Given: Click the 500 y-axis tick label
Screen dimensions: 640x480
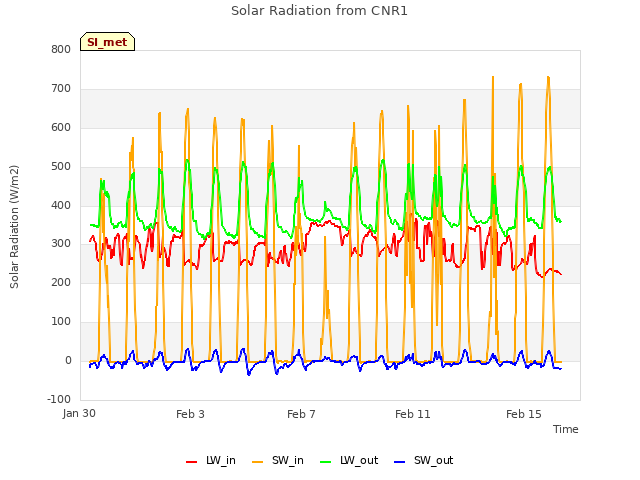Looking at the screenshot, I should (x=61, y=167).
